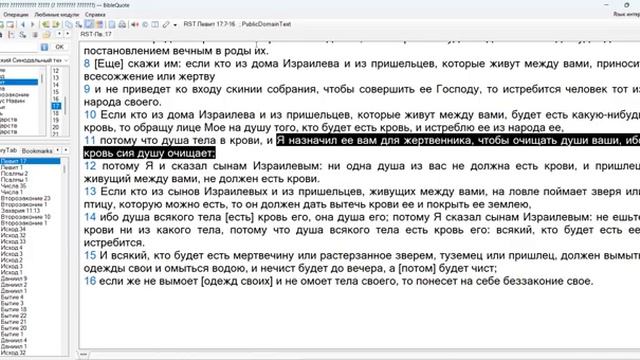Click the book list scrollbar
Viewport: 640px width, 360px height.
(x=42, y=78)
